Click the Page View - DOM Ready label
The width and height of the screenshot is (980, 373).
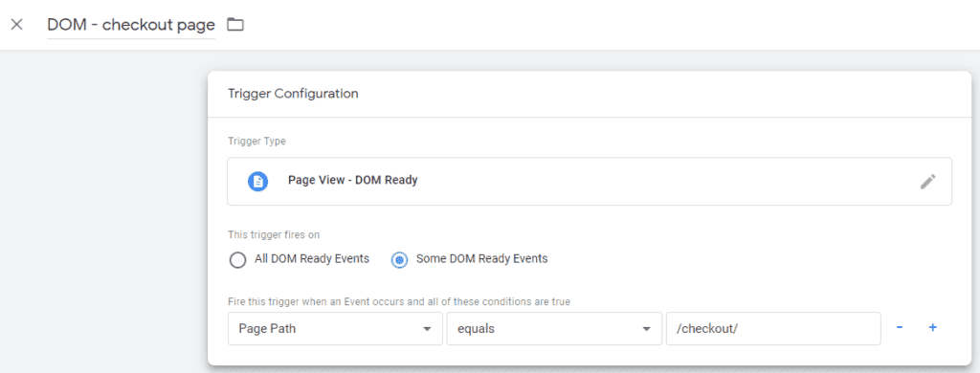pyautogui.click(x=352, y=181)
